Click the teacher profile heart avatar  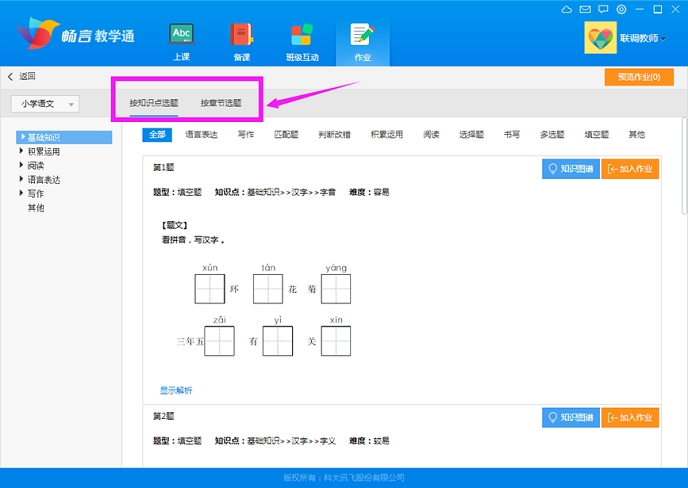600,38
